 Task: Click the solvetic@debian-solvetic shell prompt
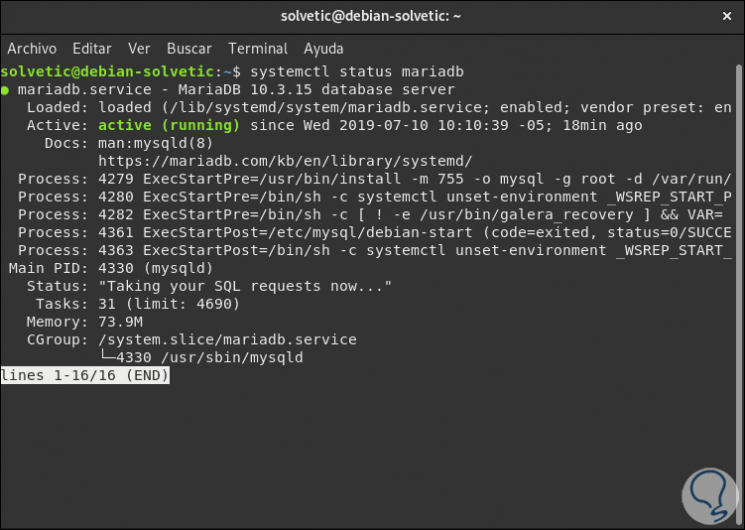click(x=108, y=72)
